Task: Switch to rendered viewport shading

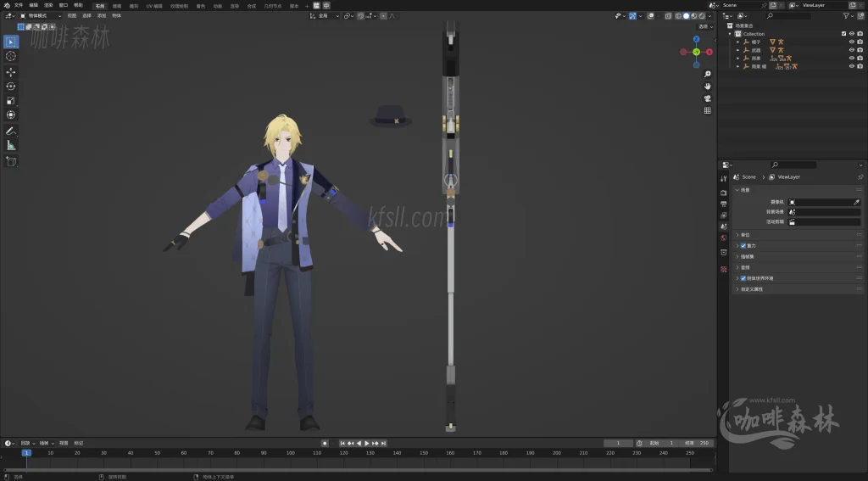Action: pos(701,16)
